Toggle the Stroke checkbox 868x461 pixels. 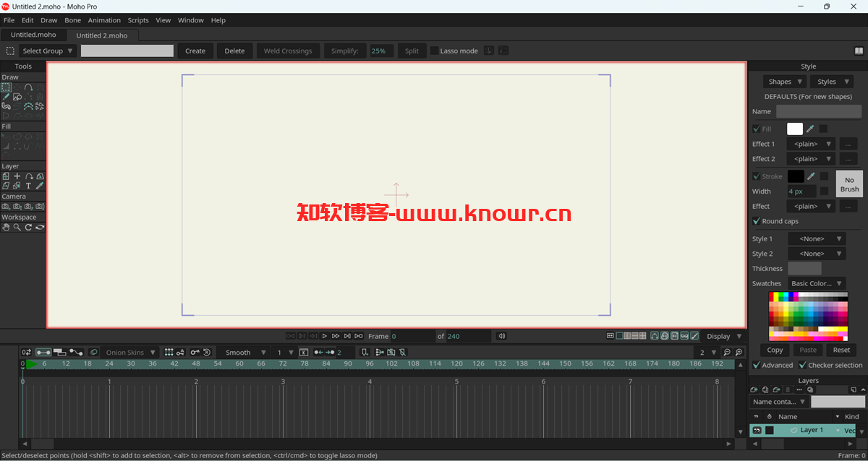(x=757, y=176)
